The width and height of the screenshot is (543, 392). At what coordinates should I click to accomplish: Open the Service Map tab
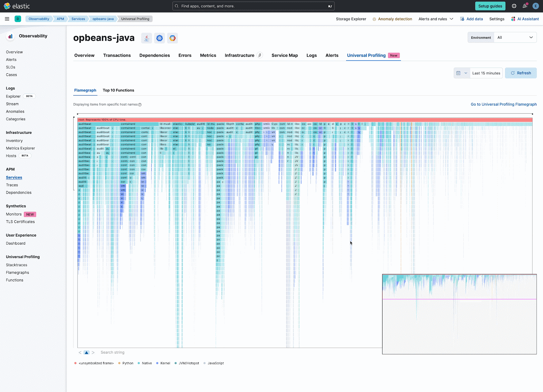point(284,55)
